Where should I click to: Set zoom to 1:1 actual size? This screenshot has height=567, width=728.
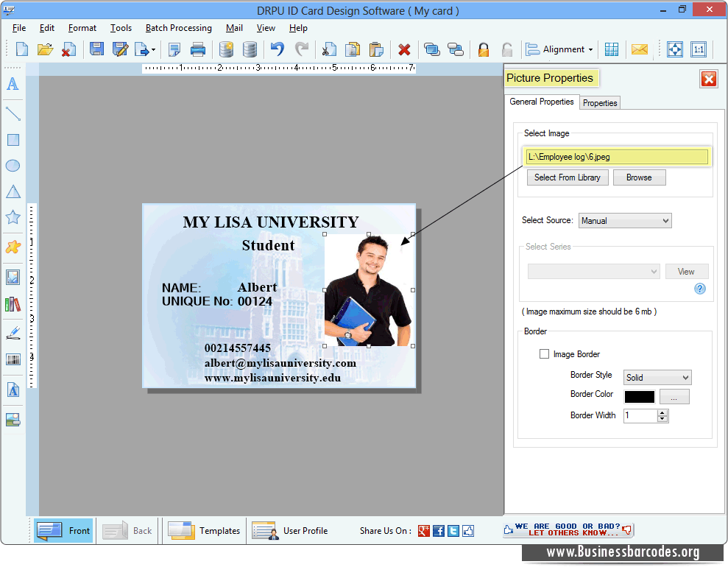pyautogui.click(x=699, y=49)
